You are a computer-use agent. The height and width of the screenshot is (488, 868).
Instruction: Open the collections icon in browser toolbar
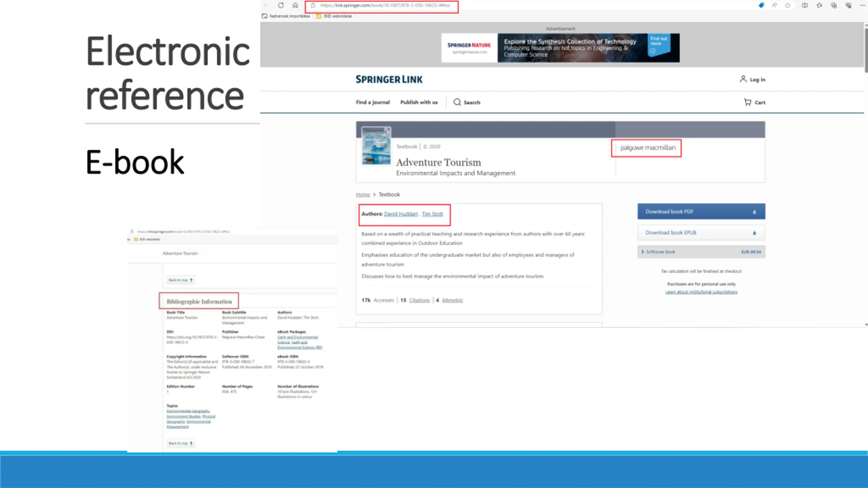coord(834,5)
